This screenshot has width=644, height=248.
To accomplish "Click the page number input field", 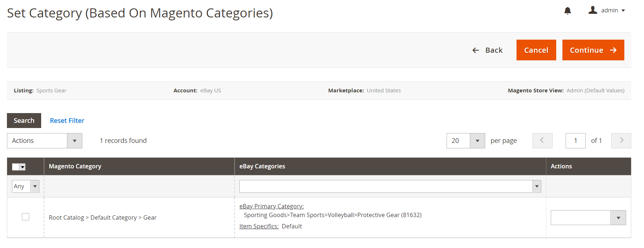I will pyautogui.click(x=576, y=141).
